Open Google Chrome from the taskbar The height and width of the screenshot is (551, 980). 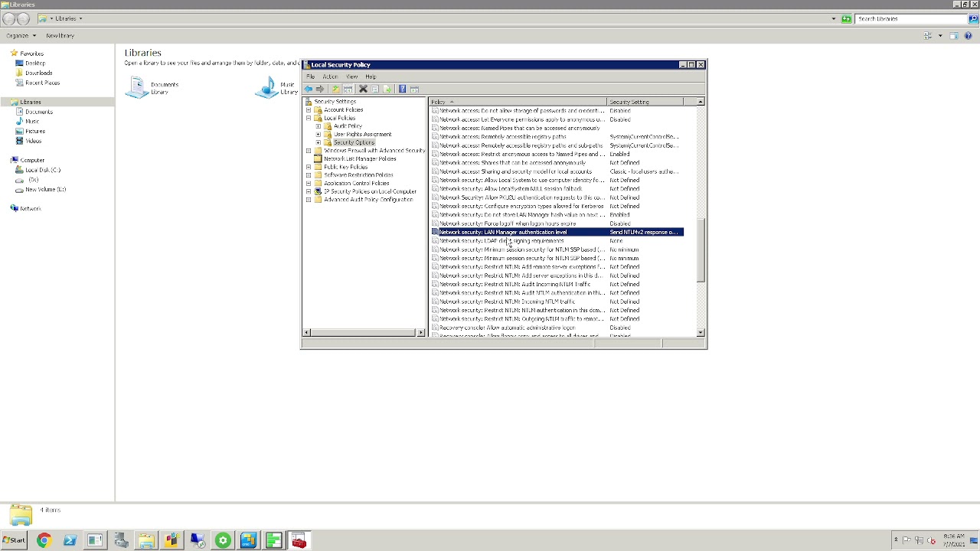click(44, 541)
